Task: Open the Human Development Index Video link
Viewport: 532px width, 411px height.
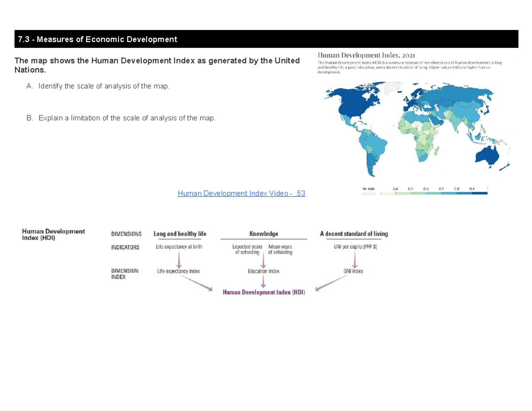Action: (241, 193)
